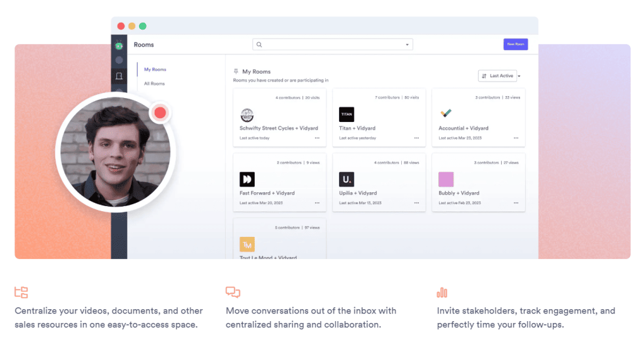Click the Schwifty Street Cycles logo
The width and height of the screenshot is (644, 340).
click(247, 115)
